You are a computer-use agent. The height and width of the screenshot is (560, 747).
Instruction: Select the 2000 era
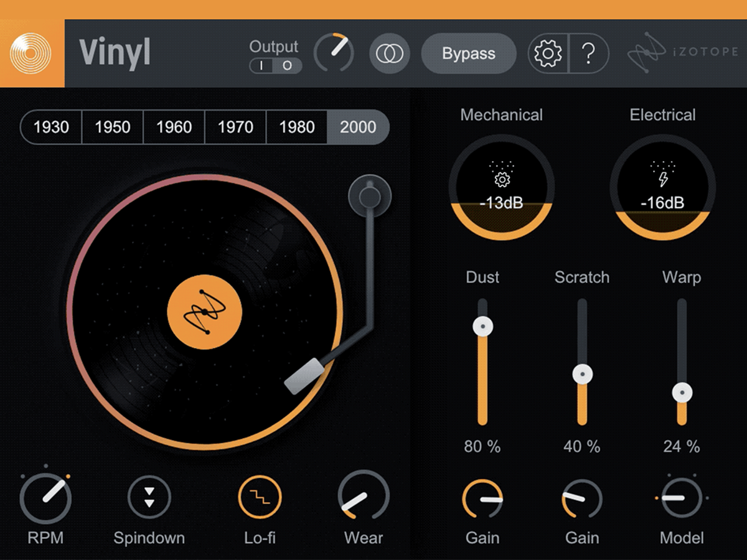coord(359,128)
